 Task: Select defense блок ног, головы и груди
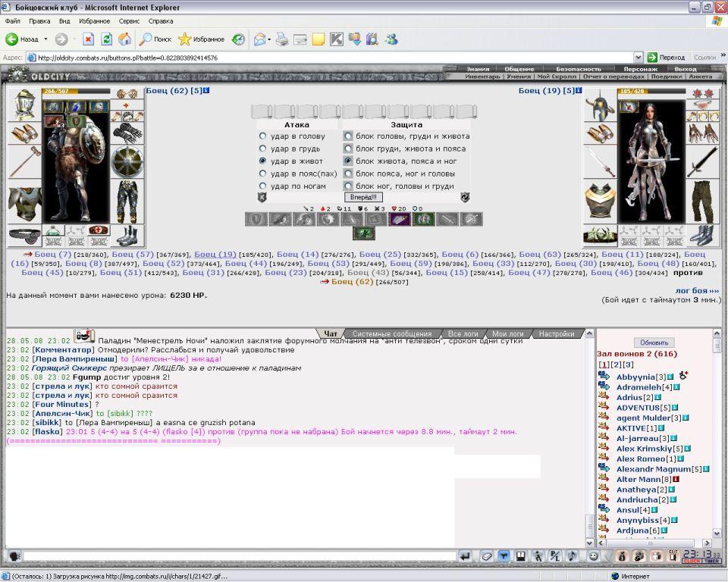point(348,186)
